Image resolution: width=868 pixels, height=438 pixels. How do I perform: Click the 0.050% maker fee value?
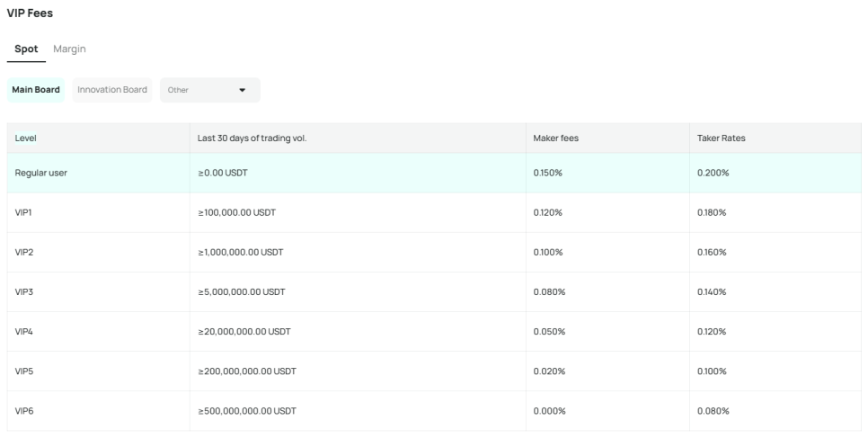click(549, 332)
